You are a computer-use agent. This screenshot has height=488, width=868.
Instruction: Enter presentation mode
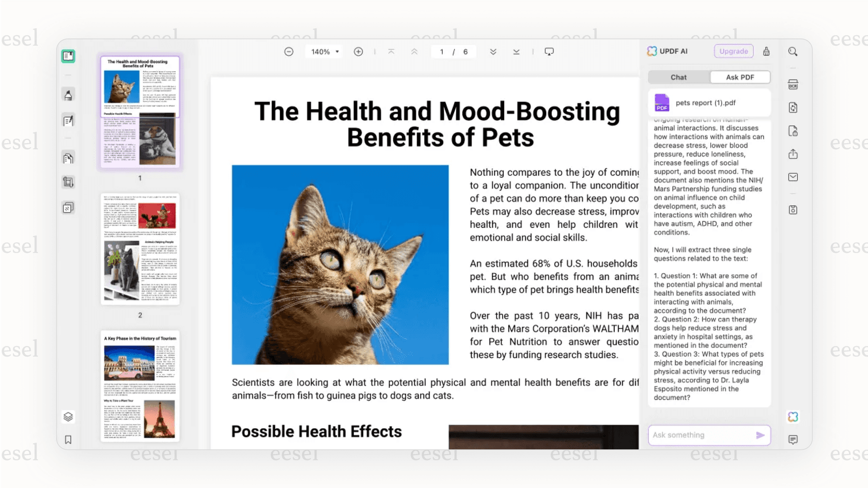pyautogui.click(x=549, y=51)
